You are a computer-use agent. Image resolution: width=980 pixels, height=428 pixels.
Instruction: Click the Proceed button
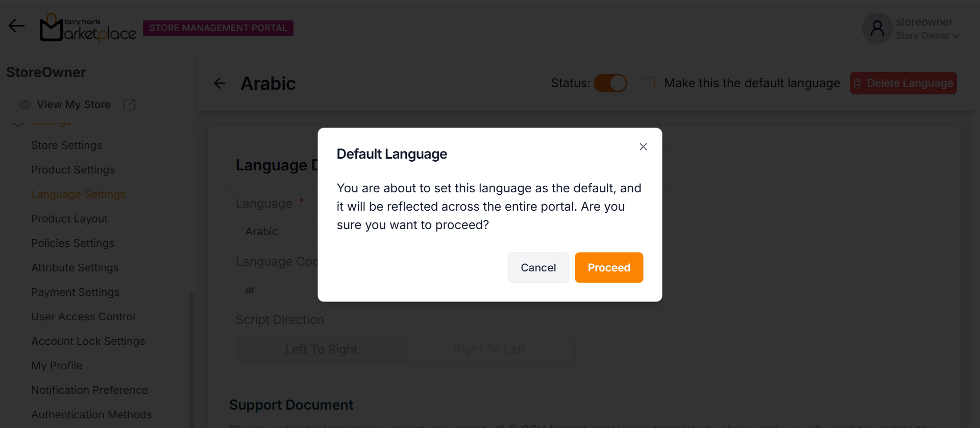click(608, 268)
